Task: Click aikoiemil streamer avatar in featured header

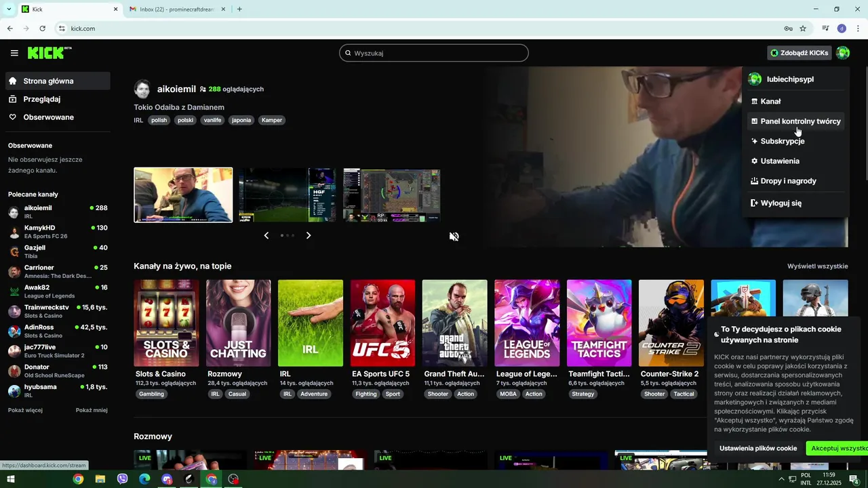Action: pos(142,89)
